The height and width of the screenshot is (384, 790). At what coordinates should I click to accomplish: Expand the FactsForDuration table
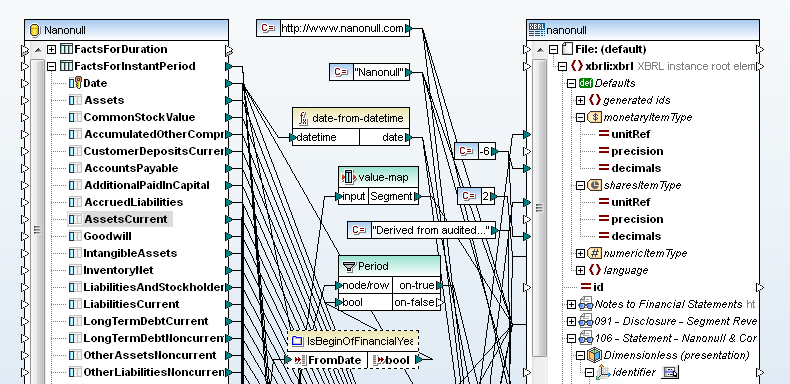51,49
